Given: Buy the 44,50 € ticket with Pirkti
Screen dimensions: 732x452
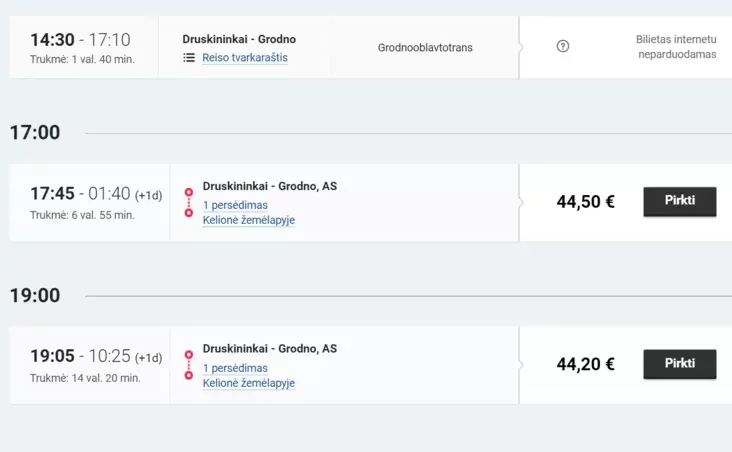Looking at the screenshot, I should (x=680, y=201).
